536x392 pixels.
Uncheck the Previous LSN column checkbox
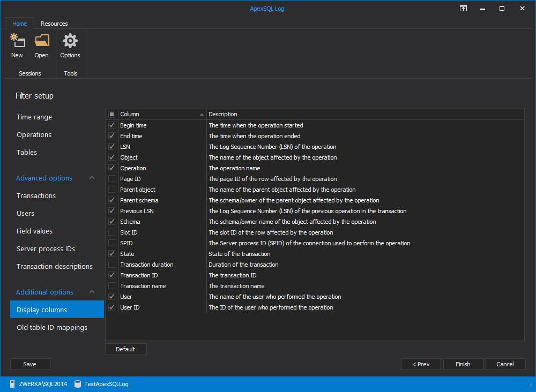[112, 210]
